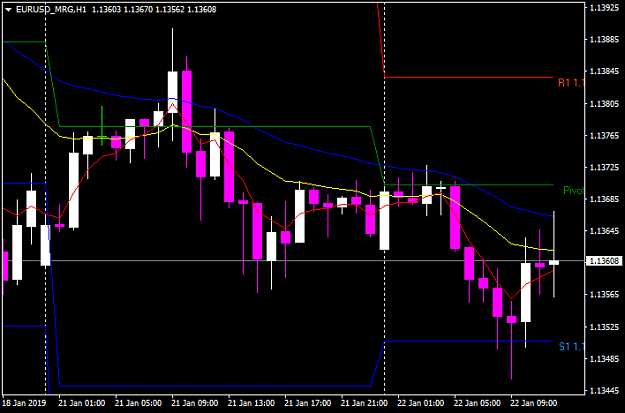This screenshot has height=413, width=625.
Task: Click the 21 Jan 21:00 time label
Action: [x=364, y=403]
